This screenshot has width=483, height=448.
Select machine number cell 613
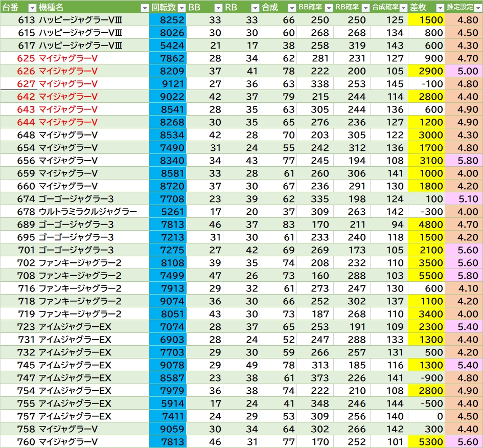pyautogui.click(x=19, y=20)
